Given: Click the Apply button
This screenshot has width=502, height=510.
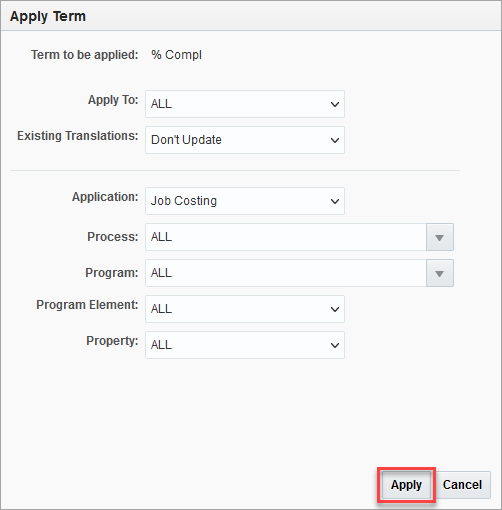Looking at the screenshot, I should [406, 485].
